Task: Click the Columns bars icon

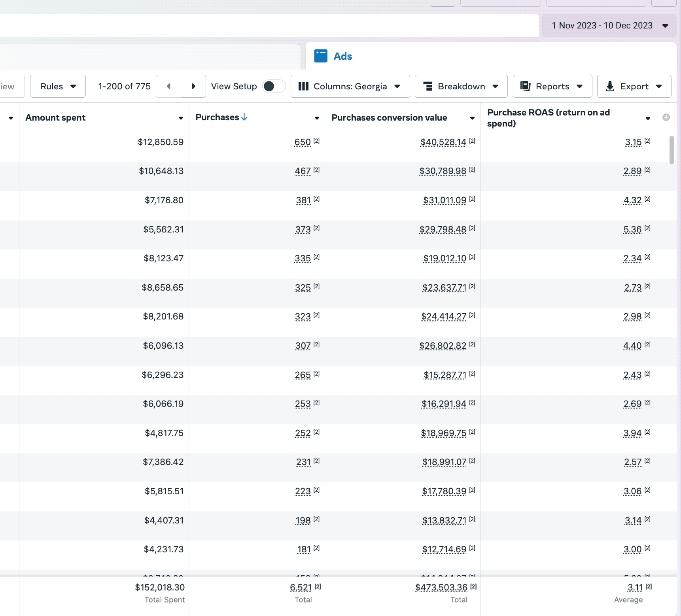Action: pyautogui.click(x=303, y=86)
